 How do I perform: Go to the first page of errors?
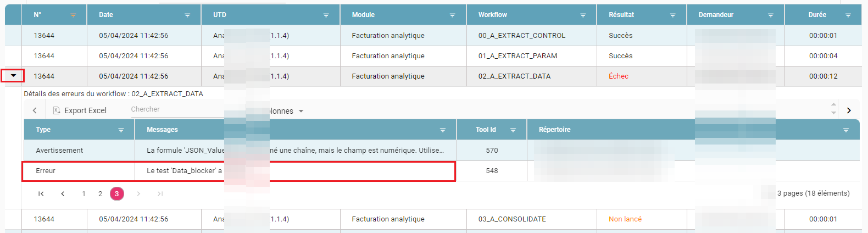click(41, 193)
